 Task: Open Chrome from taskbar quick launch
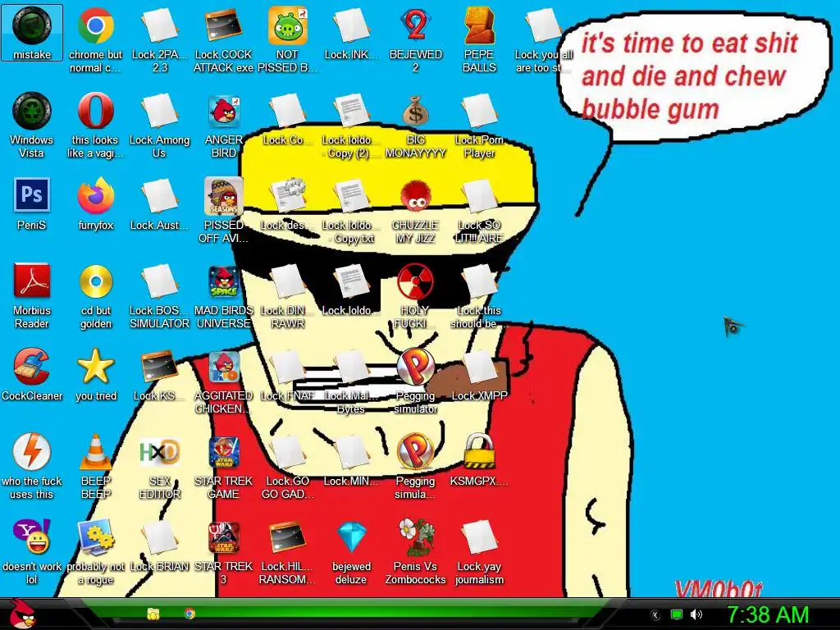[x=189, y=614]
